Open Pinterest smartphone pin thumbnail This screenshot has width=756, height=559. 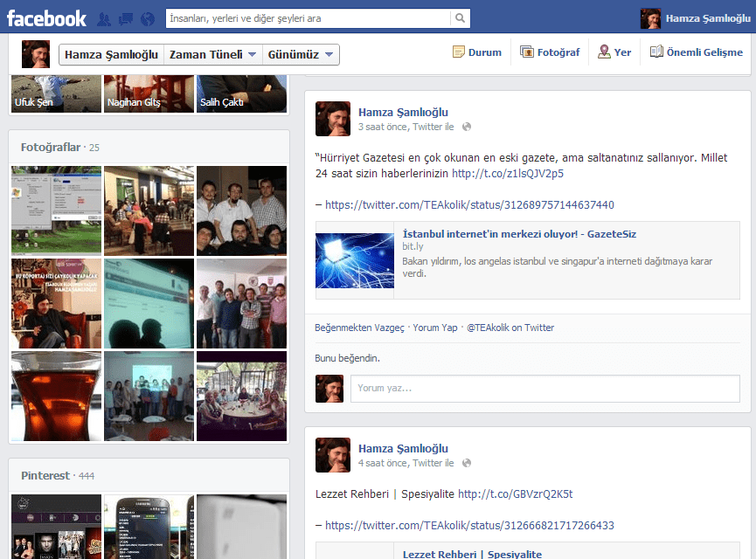point(149,527)
